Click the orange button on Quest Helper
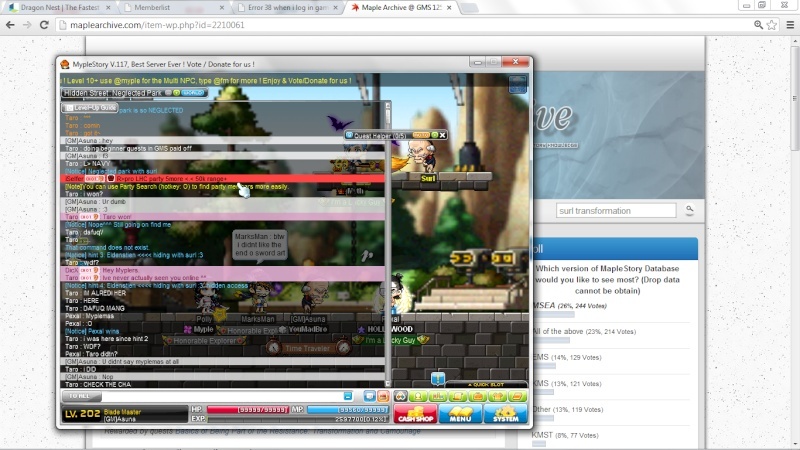The image size is (800, 450). pos(421,135)
